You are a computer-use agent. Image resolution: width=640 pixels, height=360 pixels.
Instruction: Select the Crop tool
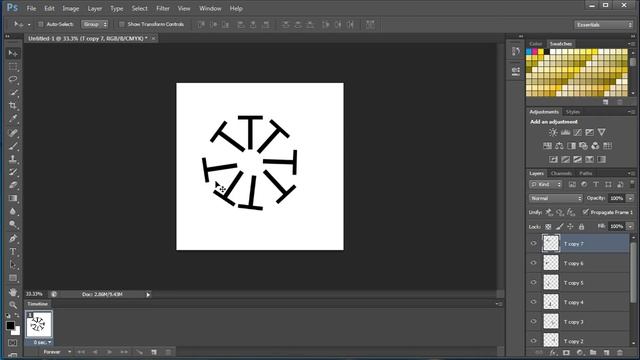tap(13, 106)
